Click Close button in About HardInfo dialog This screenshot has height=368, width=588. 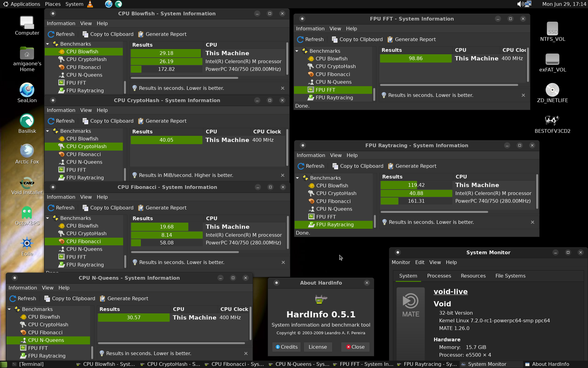[x=355, y=347]
